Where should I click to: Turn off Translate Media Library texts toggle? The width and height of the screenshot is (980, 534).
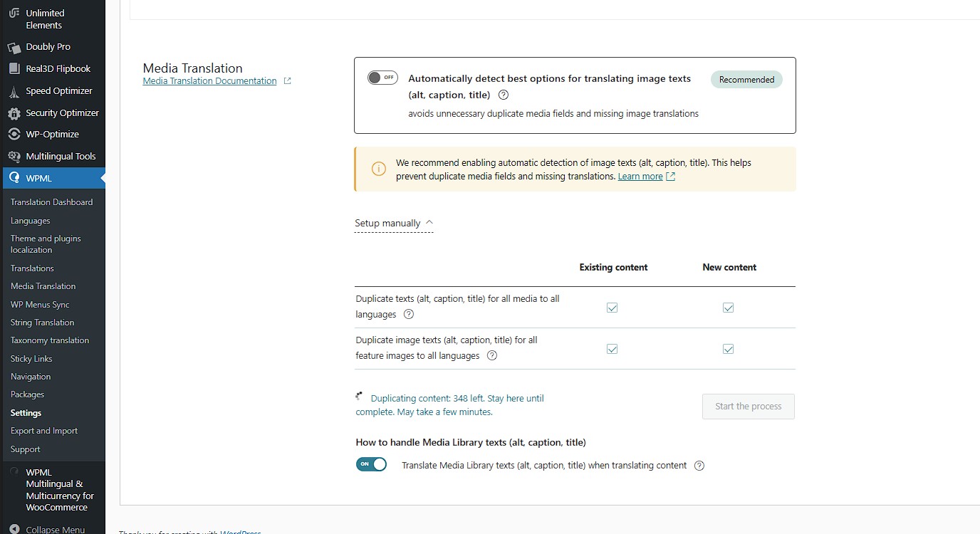pyautogui.click(x=371, y=464)
